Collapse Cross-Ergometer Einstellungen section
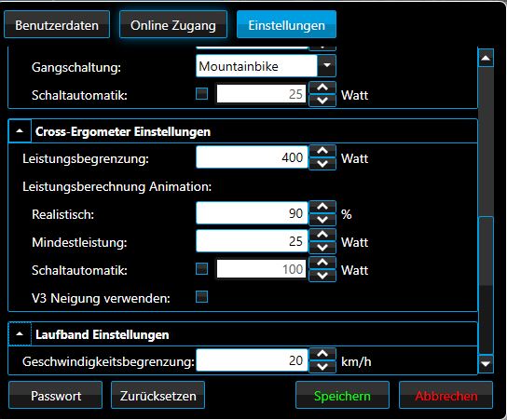The height and width of the screenshot is (420, 507). pos(20,131)
